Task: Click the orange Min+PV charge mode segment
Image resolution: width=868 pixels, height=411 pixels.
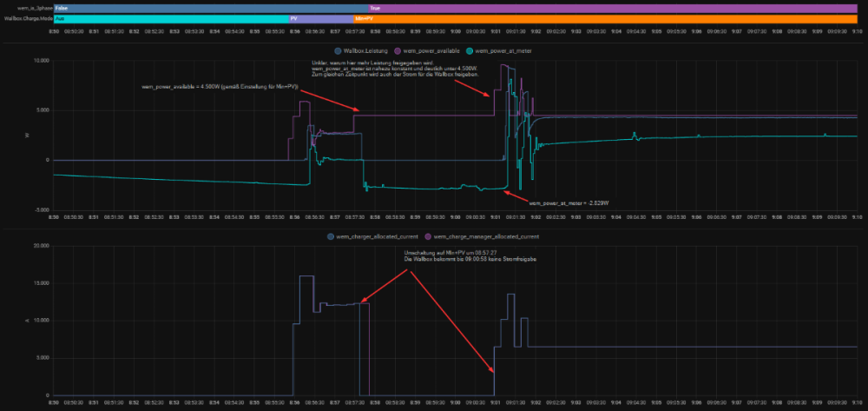Action: pos(606,17)
